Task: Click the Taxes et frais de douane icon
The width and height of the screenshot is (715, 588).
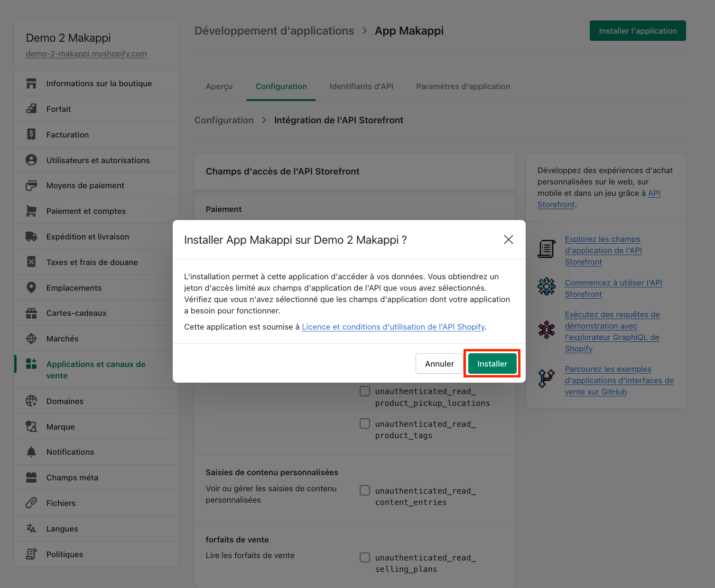Action: [x=31, y=262]
